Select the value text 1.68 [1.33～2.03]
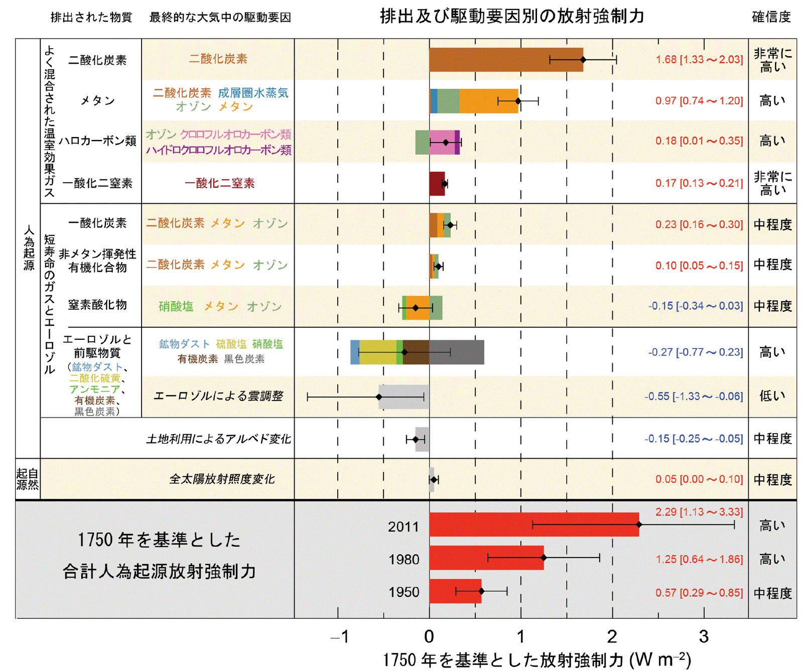The image size is (803, 672). point(699,59)
